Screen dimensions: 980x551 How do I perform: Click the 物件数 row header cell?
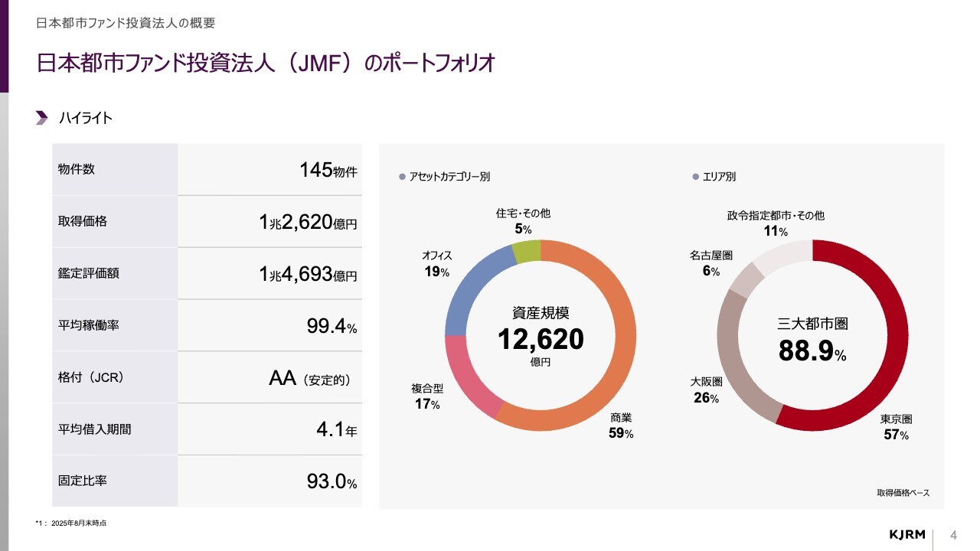pos(115,170)
